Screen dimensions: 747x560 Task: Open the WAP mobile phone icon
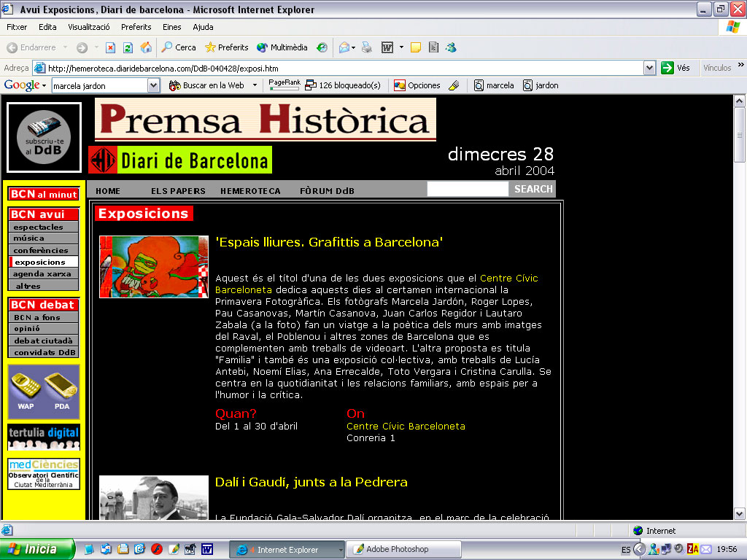pos(26,391)
